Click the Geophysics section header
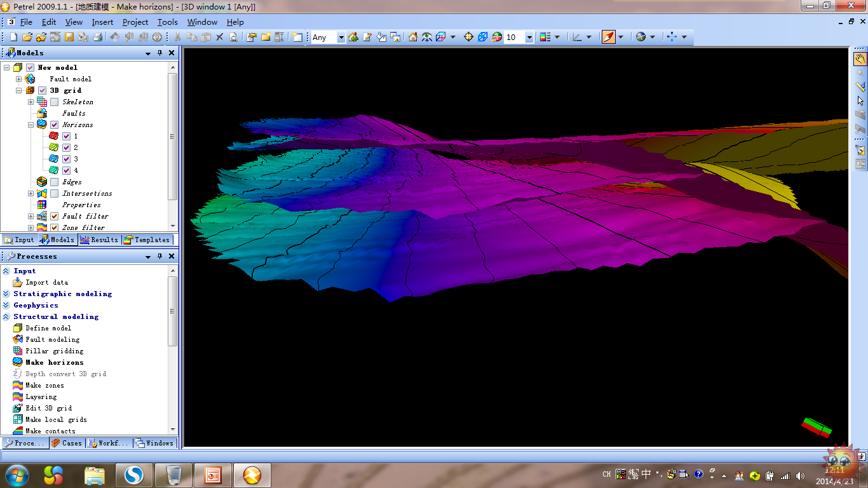This screenshot has width=868, height=488. [36, 305]
